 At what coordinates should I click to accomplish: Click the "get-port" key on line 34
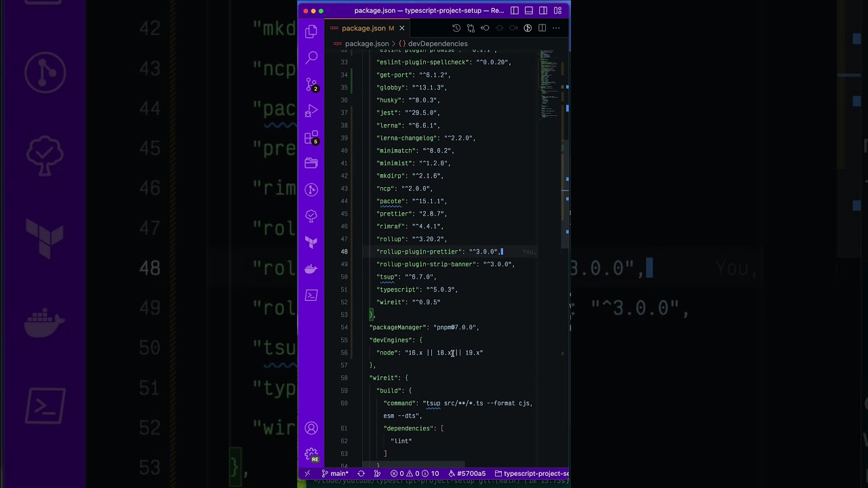395,75
